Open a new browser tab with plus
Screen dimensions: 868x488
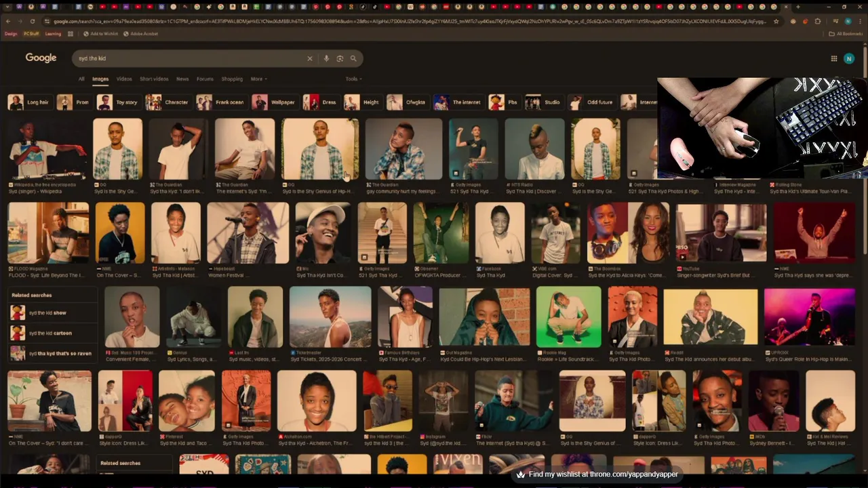click(x=797, y=7)
